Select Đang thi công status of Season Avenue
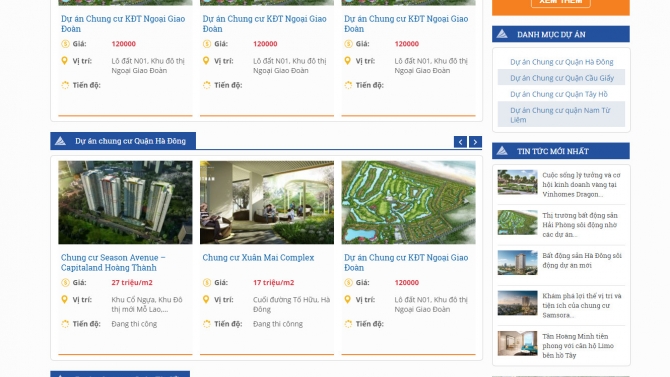670x377 pixels. [x=134, y=324]
